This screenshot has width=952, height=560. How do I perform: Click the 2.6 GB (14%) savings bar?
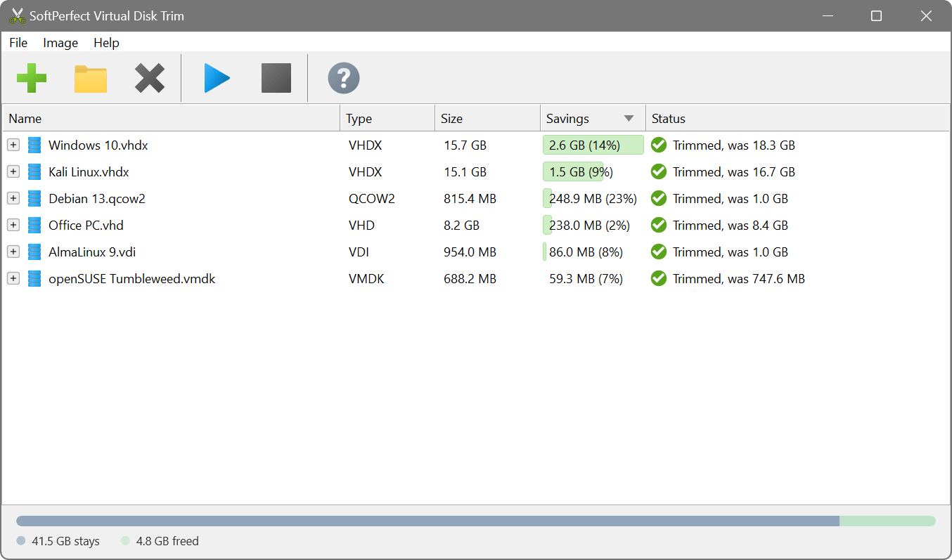coord(593,145)
